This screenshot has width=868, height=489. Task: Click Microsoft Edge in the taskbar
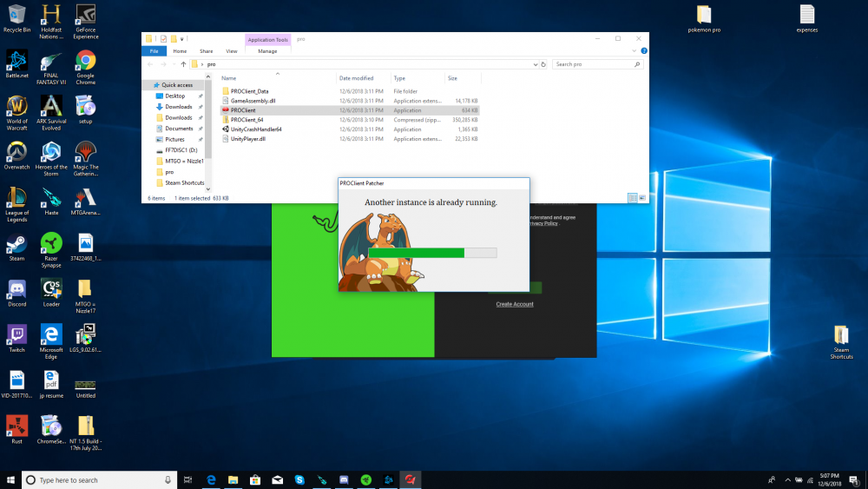pos(211,479)
